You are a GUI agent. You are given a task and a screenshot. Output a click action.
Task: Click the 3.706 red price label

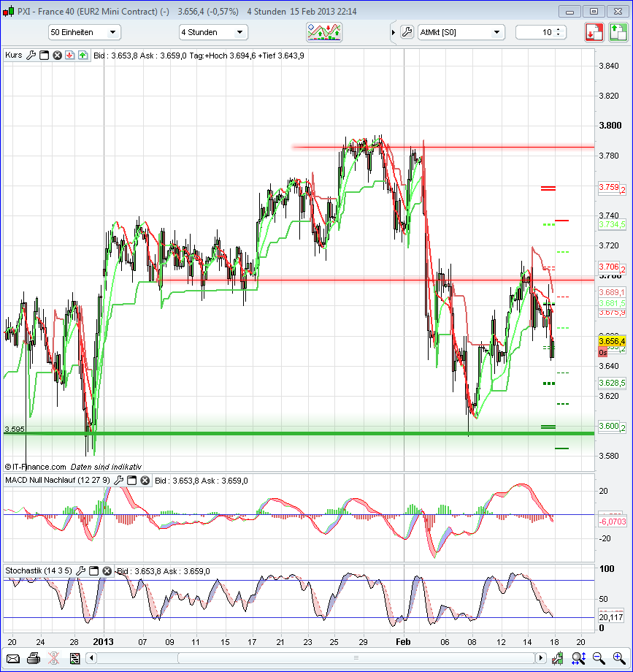coord(609,267)
